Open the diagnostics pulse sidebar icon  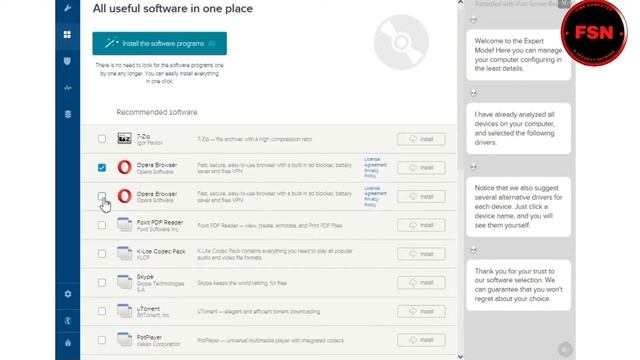click(x=68, y=88)
